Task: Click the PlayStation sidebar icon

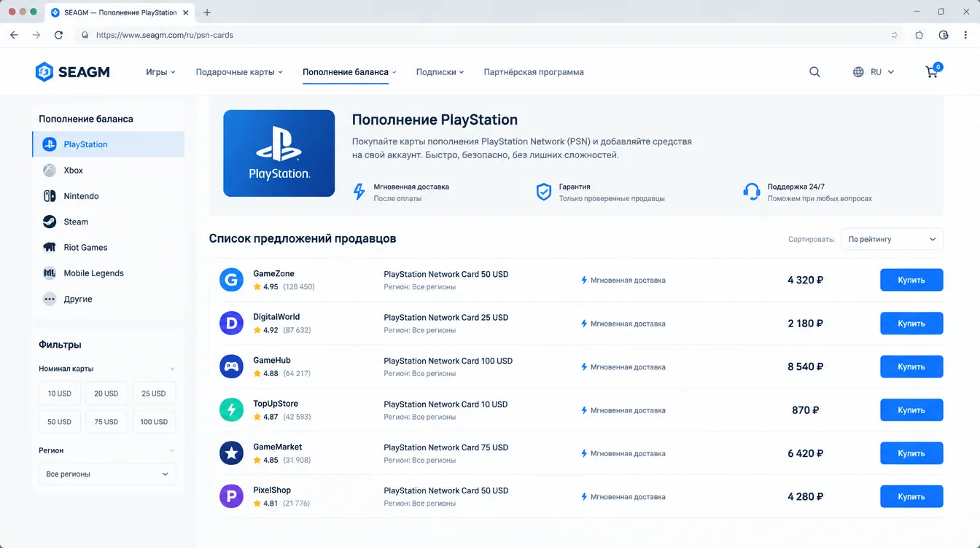Action: coord(49,144)
